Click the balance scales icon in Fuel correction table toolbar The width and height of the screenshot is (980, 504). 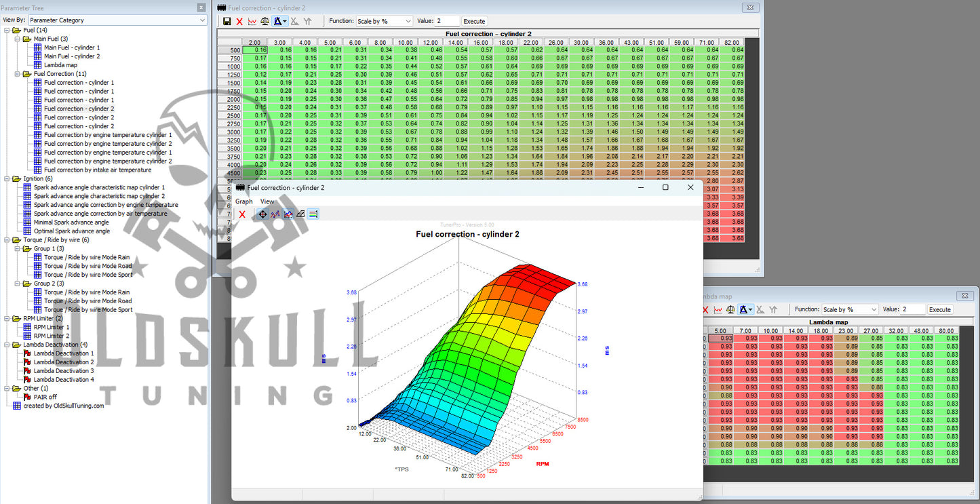point(265,22)
